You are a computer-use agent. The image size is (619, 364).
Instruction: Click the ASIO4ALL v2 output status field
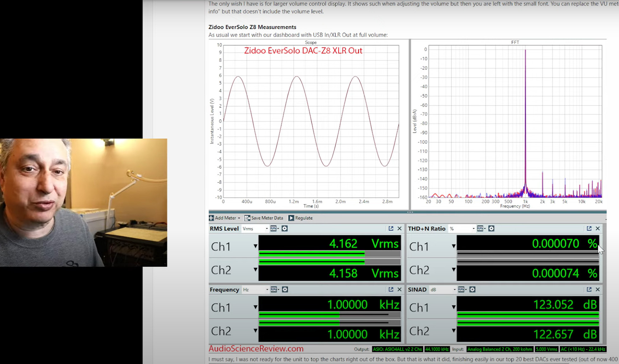[x=397, y=349]
